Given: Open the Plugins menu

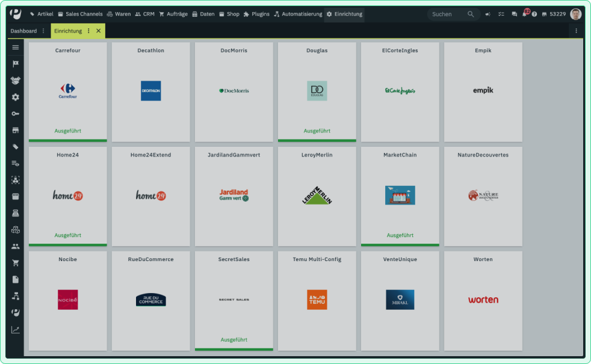Looking at the screenshot, I should tap(256, 14).
